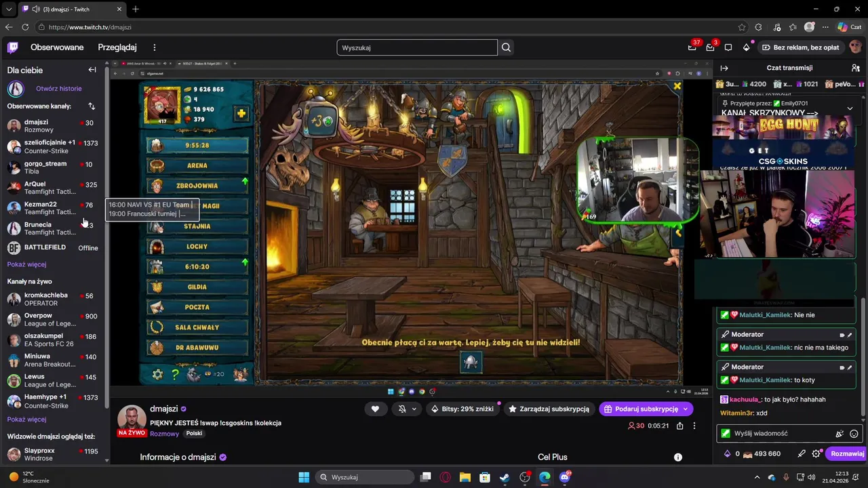This screenshot has width=868, height=488.
Task: Open chat settings gear icon
Action: tap(816, 453)
